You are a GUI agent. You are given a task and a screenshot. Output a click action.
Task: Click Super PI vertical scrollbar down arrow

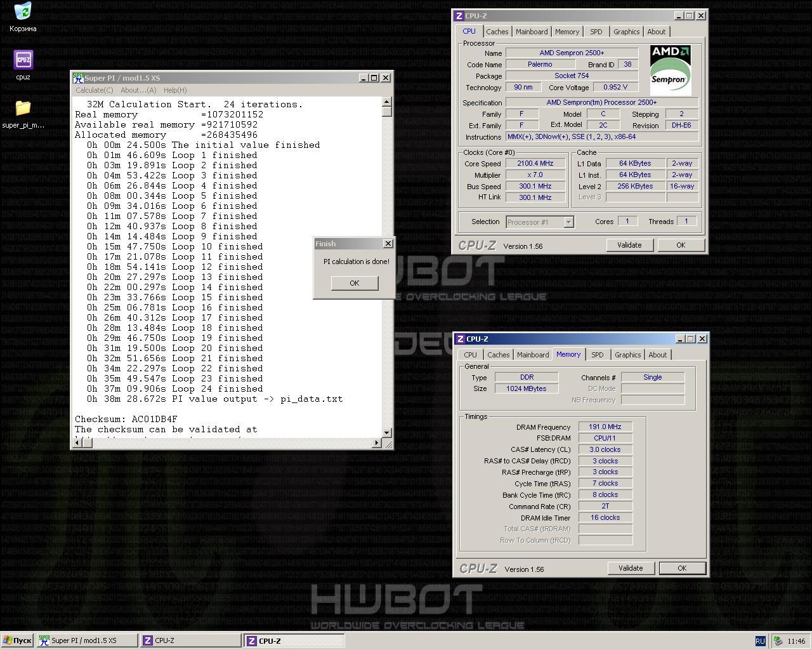[x=387, y=432]
